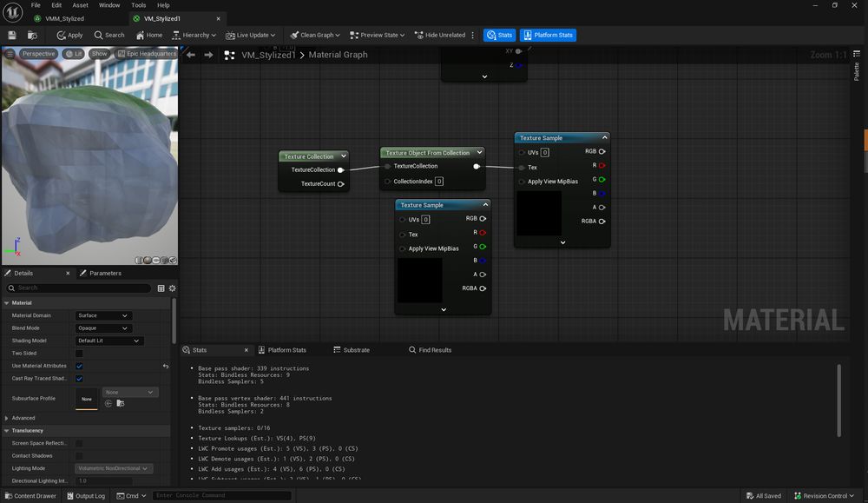Click the Save material floppy disk icon
Viewport: 868px width, 503px height.
pos(11,35)
